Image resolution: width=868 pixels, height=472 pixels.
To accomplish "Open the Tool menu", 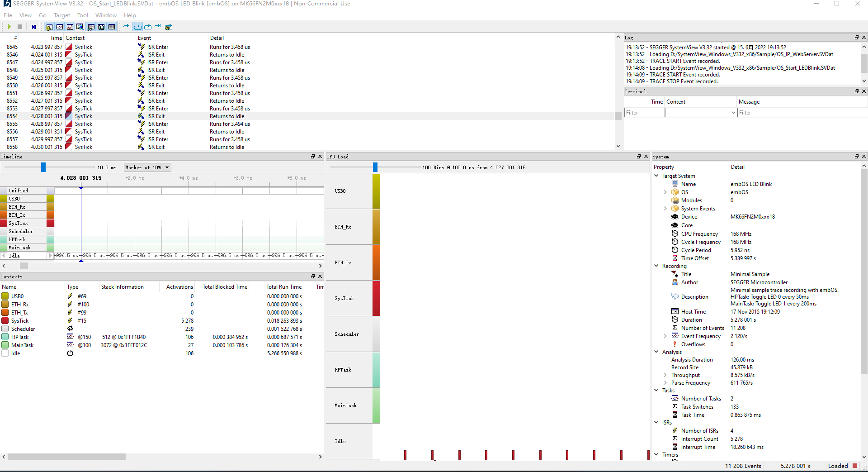I will click(83, 15).
